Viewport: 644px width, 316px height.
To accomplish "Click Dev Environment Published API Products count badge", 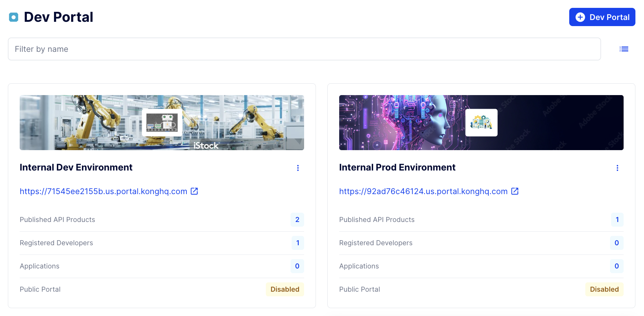I will point(297,219).
